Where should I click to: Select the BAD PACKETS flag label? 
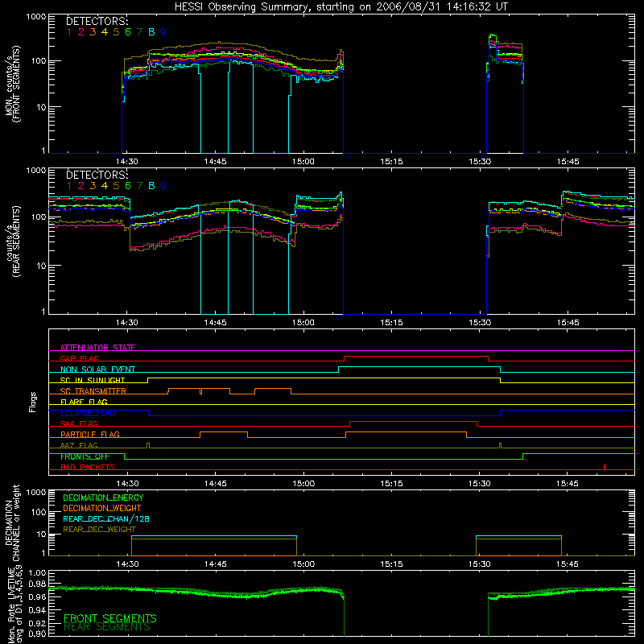88,467
